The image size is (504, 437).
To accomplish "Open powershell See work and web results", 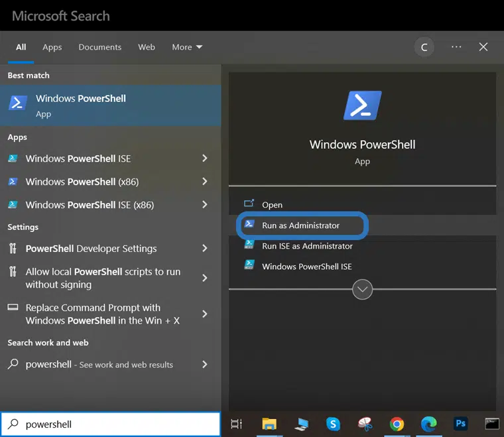I will pos(99,364).
